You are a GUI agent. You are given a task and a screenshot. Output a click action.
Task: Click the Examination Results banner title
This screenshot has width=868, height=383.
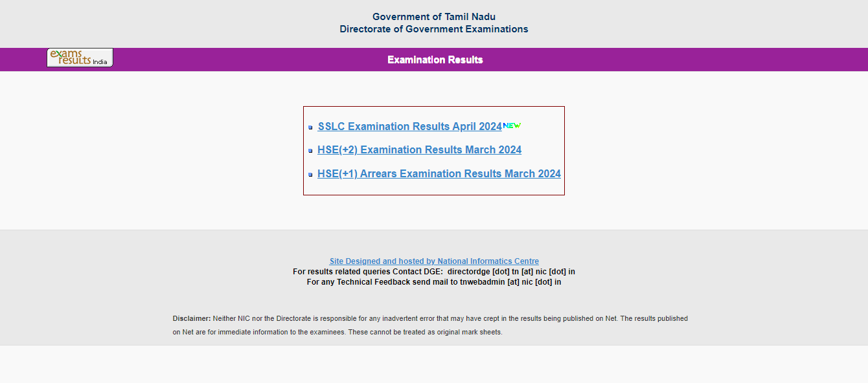coord(435,60)
